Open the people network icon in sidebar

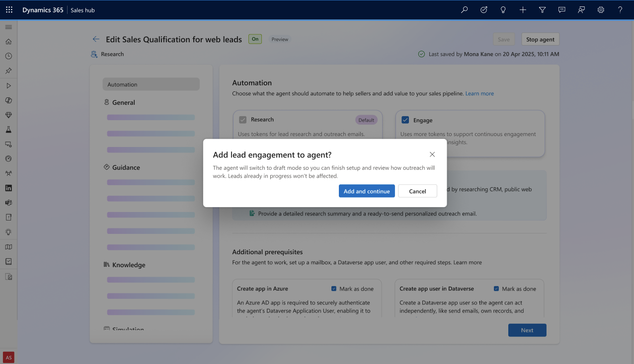(8, 173)
